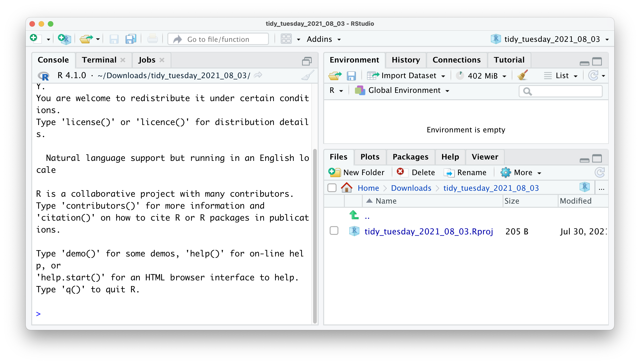Clear objects from workspace with broom icon

click(x=523, y=75)
